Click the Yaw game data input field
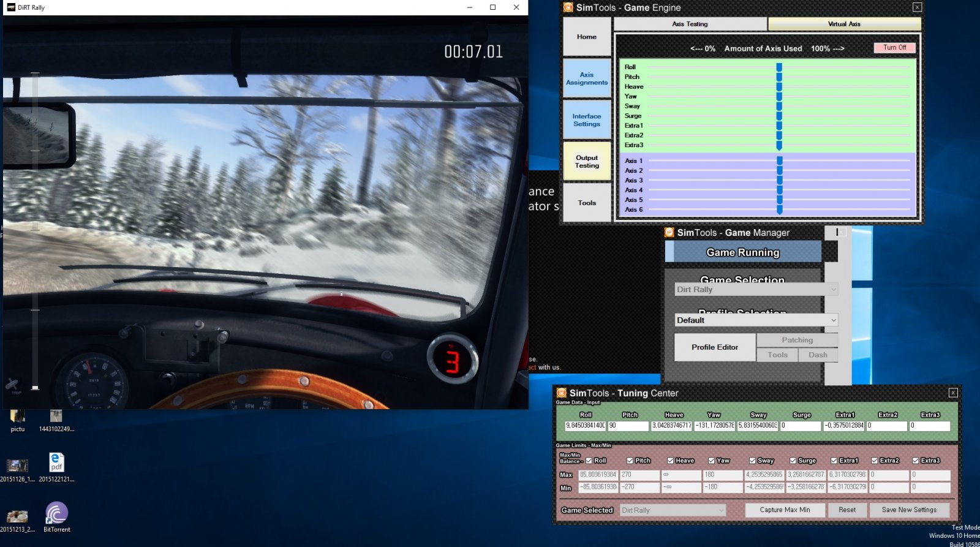Viewport: 980px width, 547px height. click(x=714, y=426)
